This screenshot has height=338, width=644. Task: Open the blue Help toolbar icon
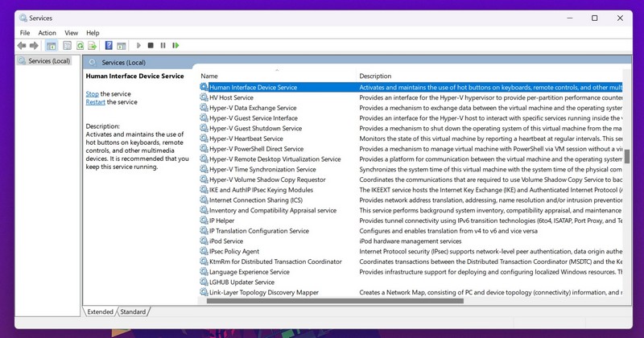click(x=110, y=46)
